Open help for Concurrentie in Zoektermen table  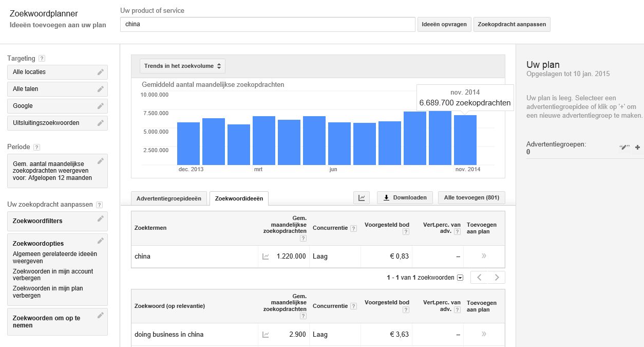click(x=353, y=228)
